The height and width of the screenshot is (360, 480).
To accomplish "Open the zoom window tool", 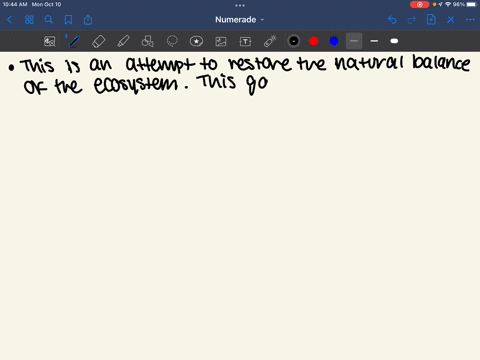I will (x=50, y=41).
